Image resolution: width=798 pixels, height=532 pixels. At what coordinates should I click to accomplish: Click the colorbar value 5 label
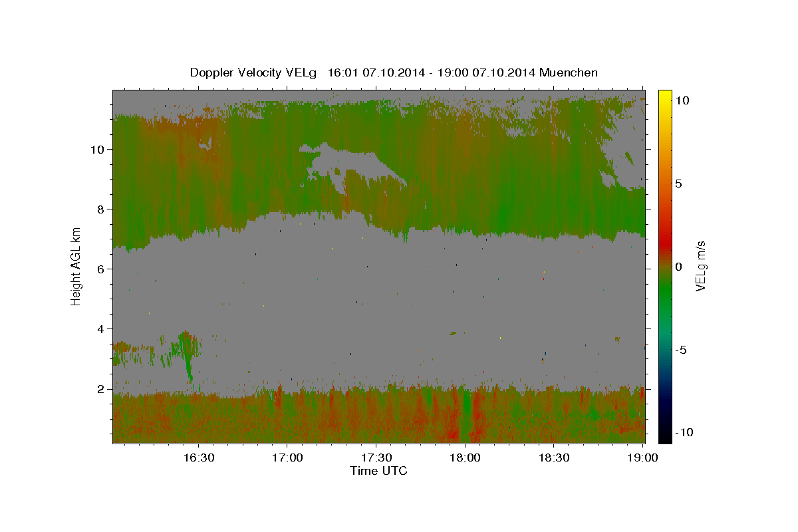pos(678,184)
